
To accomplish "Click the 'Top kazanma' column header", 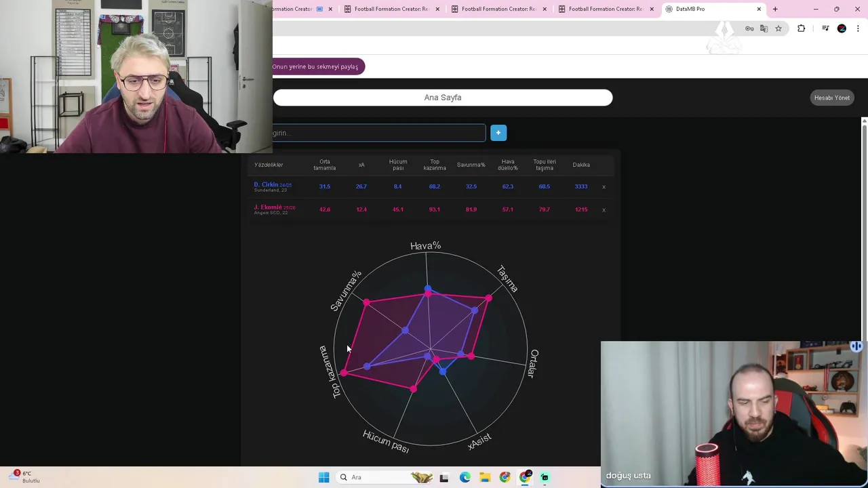I will coord(435,165).
